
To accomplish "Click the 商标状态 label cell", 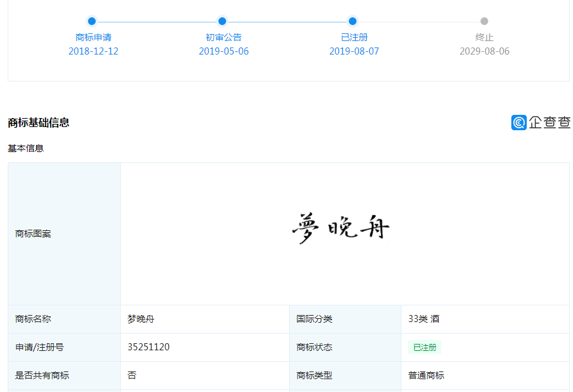I will [345, 347].
